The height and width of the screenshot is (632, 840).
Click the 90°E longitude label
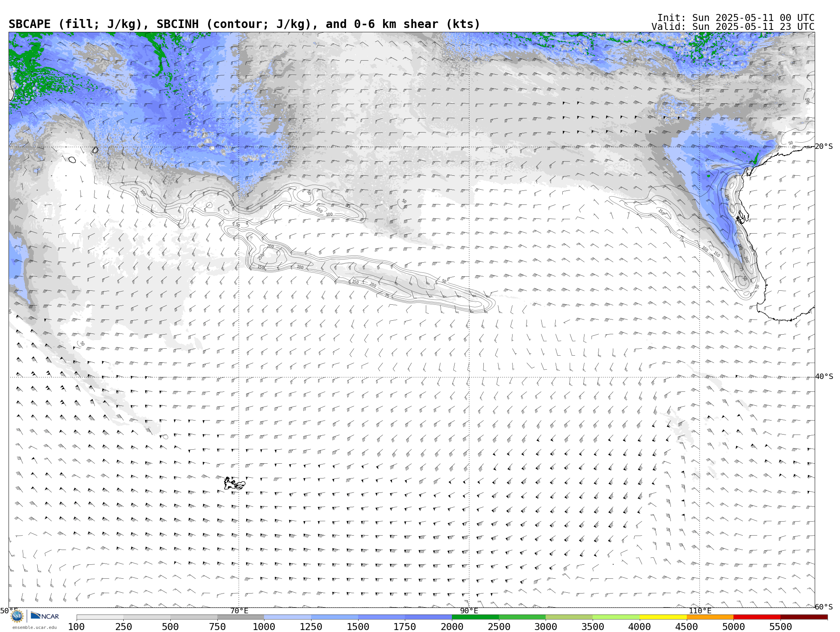pyautogui.click(x=469, y=611)
